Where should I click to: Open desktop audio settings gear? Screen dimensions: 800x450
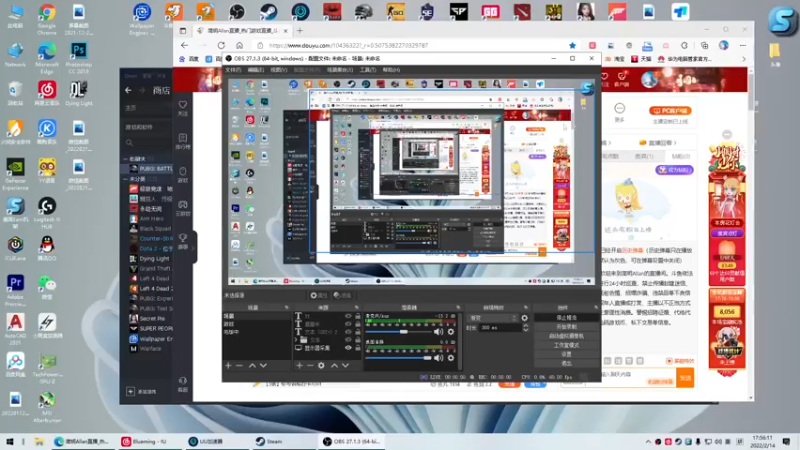coord(451,358)
